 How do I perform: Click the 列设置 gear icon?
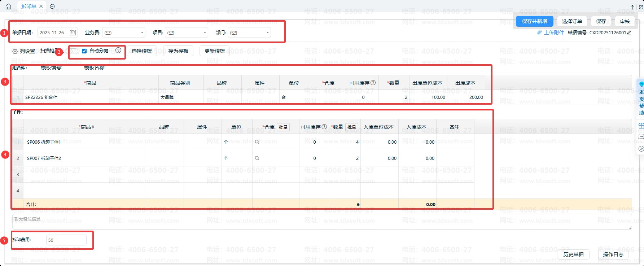(15, 51)
